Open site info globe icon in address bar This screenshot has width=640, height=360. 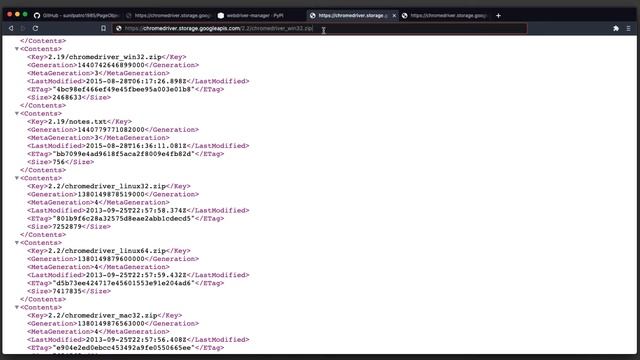(x=119, y=28)
